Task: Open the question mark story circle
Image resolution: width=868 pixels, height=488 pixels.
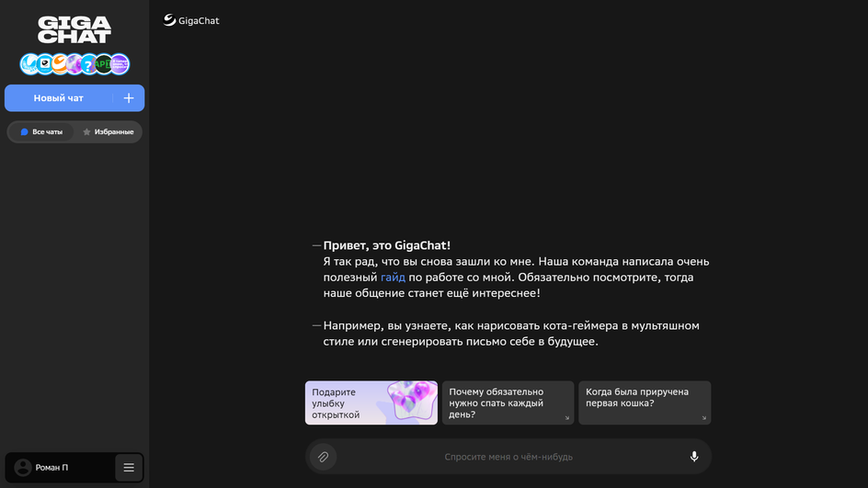Action: [89, 63]
